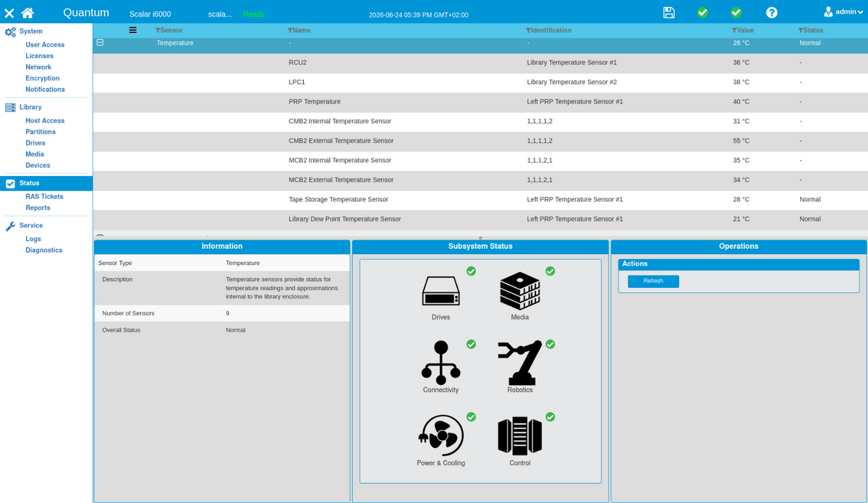Select CMB2 Internal Temperature Sensor row
The width and height of the screenshot is (868, 503).
(x=480, y=122)
